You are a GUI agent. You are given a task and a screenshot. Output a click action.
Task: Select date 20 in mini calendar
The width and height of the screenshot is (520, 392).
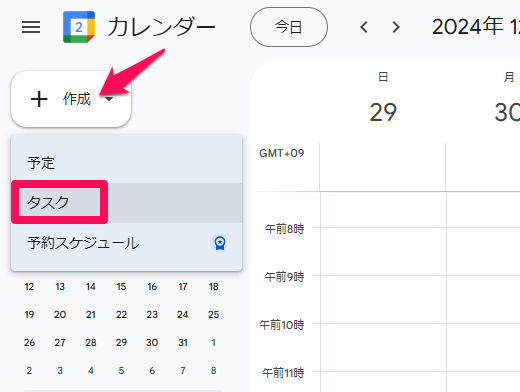point(60,314)
